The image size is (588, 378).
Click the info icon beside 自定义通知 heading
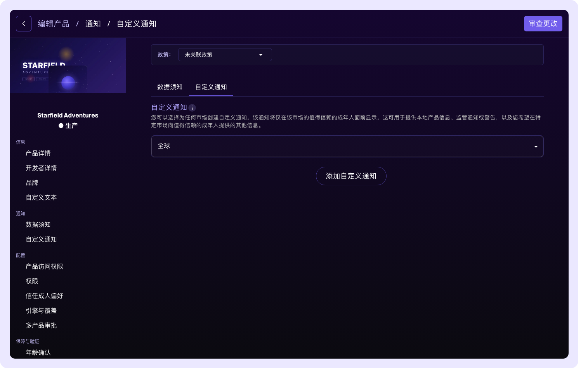[192, 108]
